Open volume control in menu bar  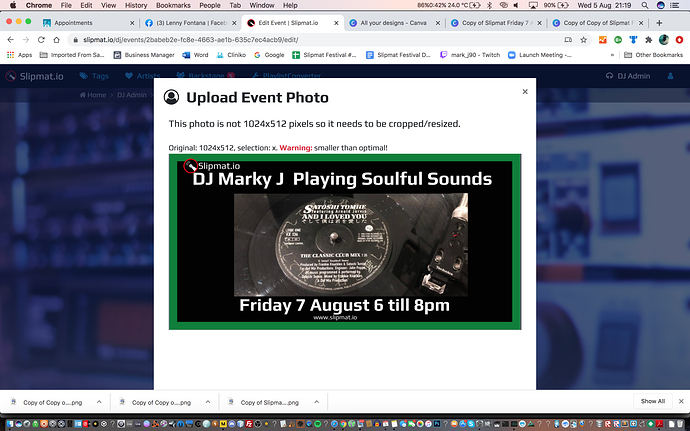point(516,5)
